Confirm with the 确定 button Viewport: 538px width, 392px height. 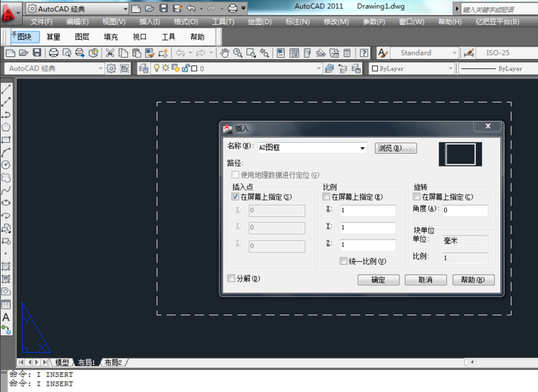tap(379, 280)
